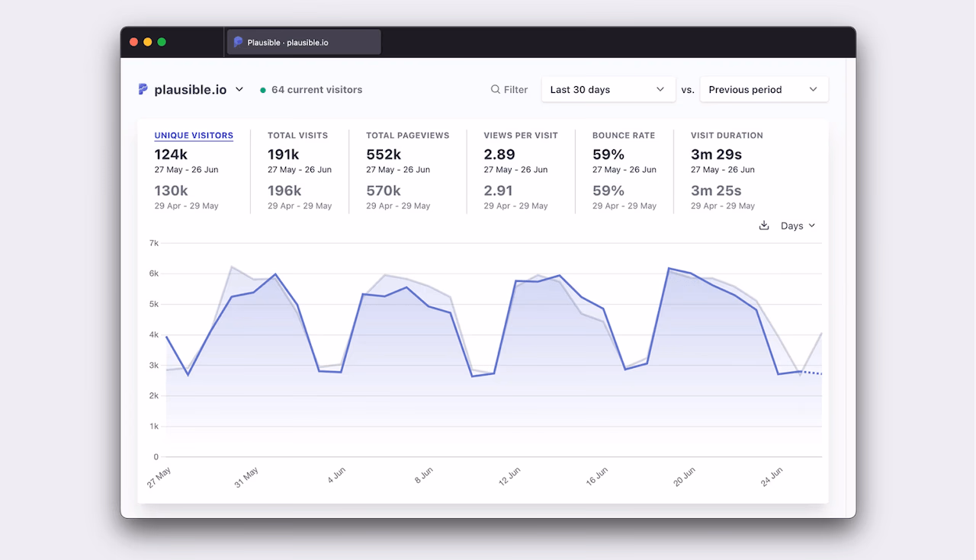Click the 124k unique visitors value
The height and width of the screenshot is (560, 976).
[171, 155]
